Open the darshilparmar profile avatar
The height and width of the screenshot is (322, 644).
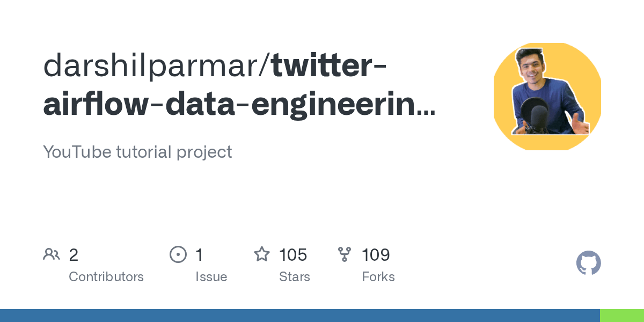coord(547,97)
